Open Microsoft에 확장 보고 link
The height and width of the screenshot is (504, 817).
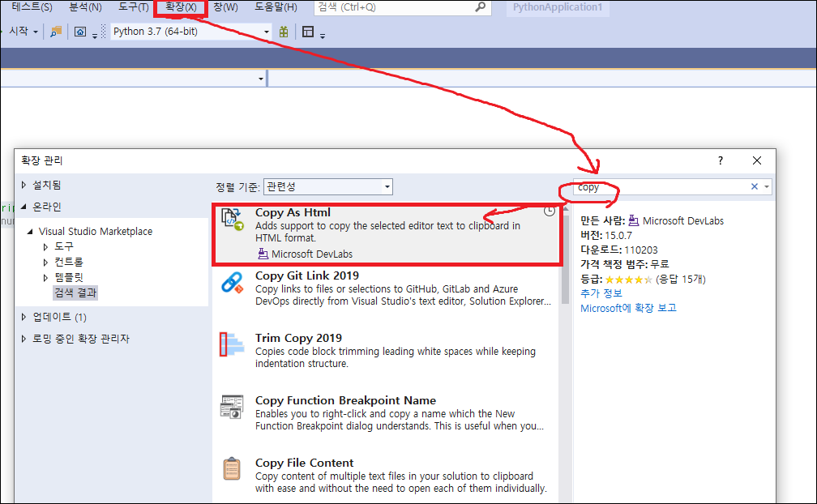click(628, 308)
